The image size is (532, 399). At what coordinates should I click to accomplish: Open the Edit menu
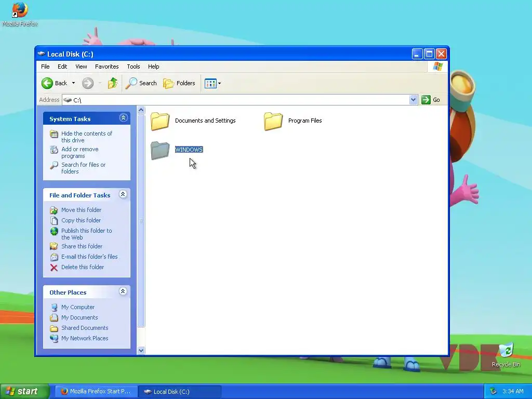[62, 66]
